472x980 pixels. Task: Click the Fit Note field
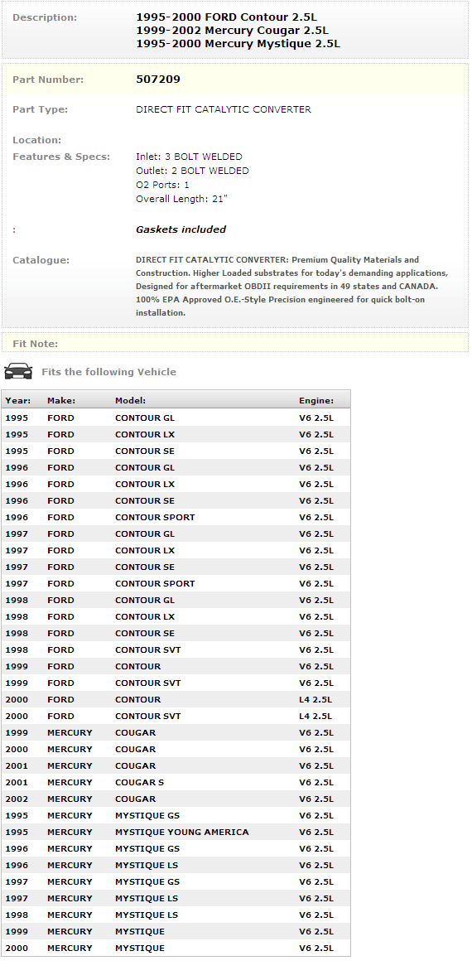[x=234, y=343]
